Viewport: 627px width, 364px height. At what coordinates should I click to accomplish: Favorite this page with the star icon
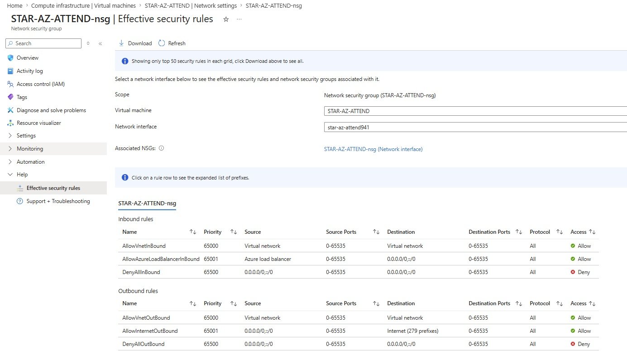coord(226,19)
